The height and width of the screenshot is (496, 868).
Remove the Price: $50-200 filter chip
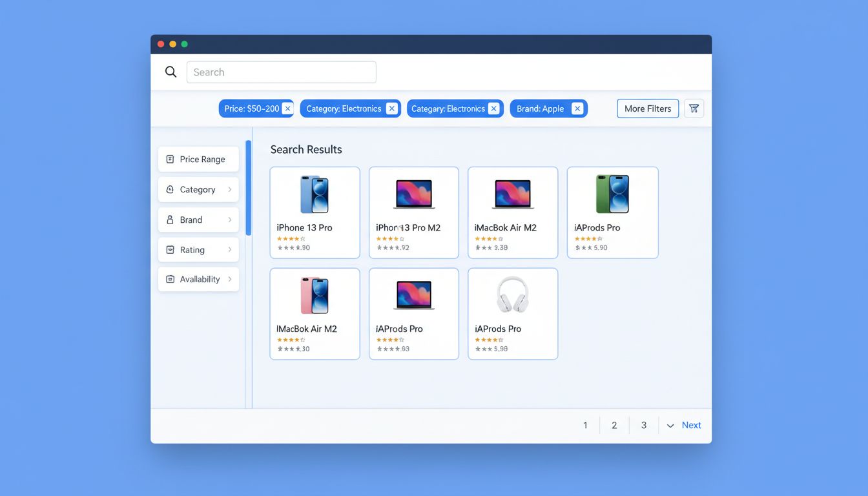(x=288, y=108)
